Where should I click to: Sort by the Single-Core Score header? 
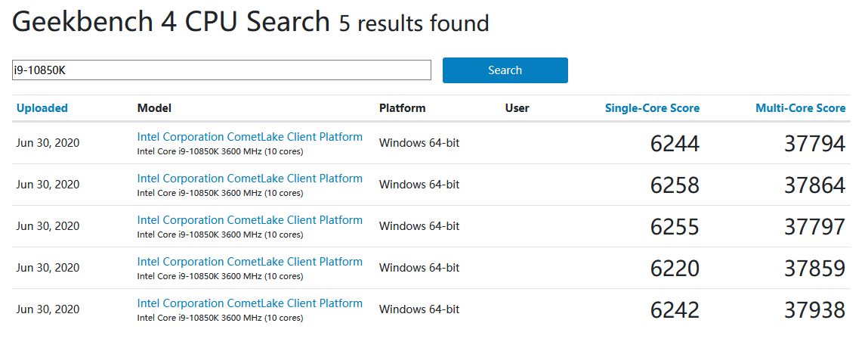pos(652,108)
